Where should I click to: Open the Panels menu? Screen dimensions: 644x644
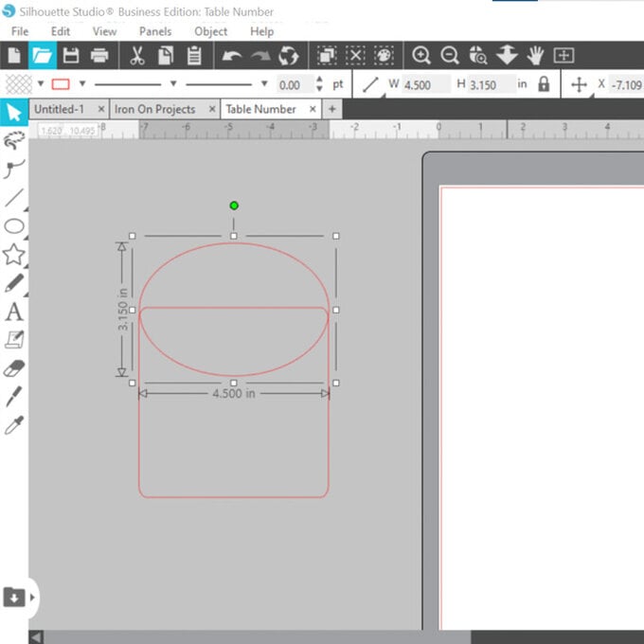(155, 31)
